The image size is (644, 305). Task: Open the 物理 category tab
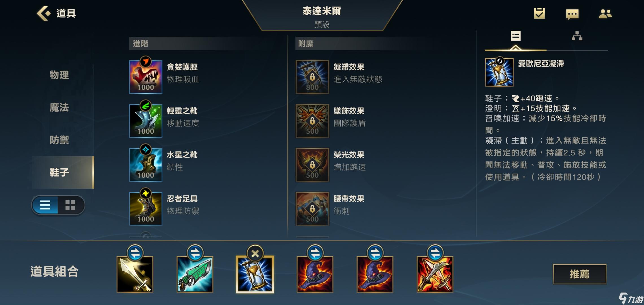(x=59, y=75)
